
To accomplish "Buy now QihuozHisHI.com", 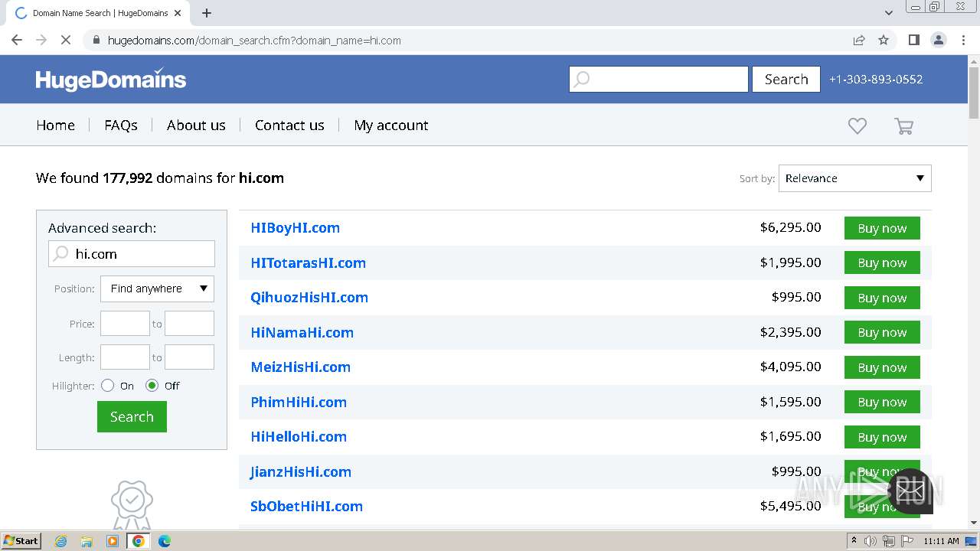I will coord(882,298).
